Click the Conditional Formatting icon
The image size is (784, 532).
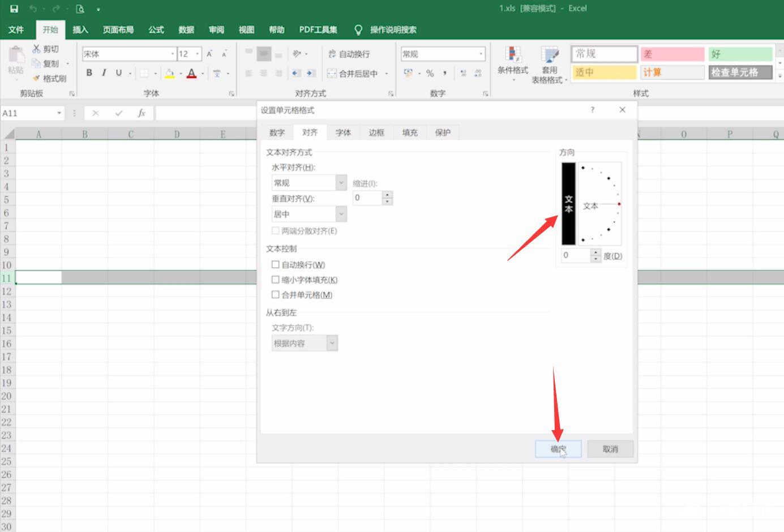513,55
